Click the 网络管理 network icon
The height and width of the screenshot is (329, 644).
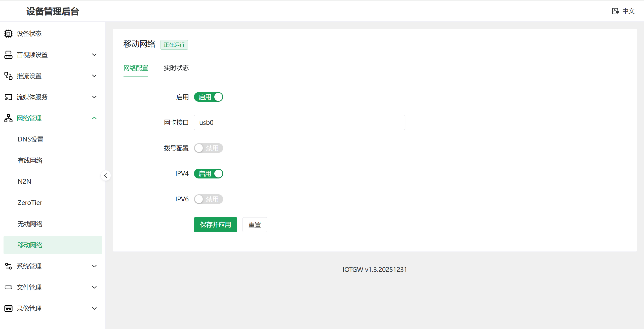point(8,118)
